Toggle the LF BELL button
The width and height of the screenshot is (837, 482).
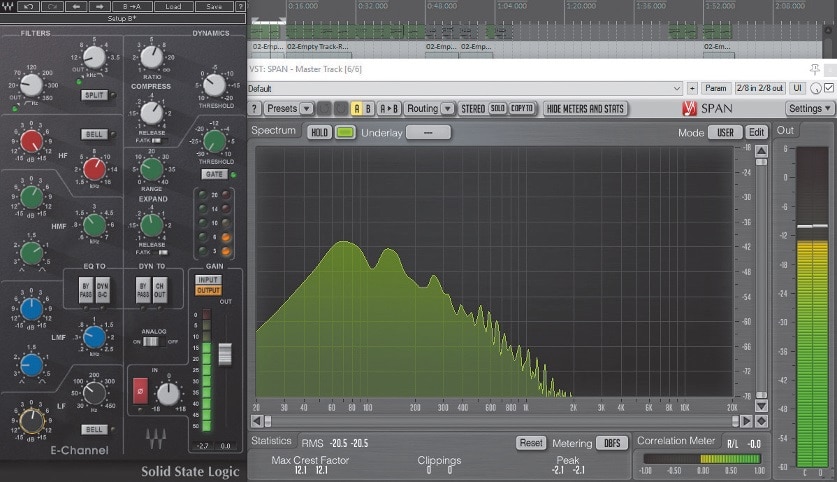(94, 429)
